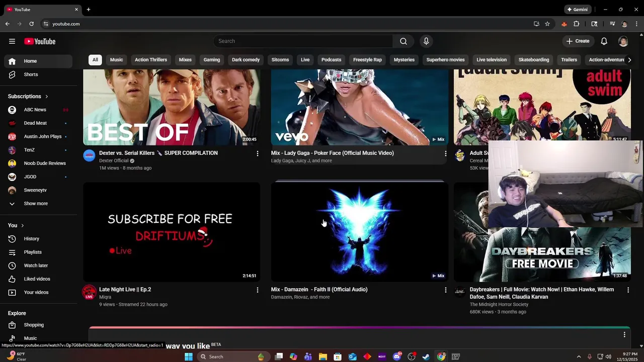Select the Podcasts filter chip
Image resolution: width=644 pixels, height=362 pixels.
(331, 60)
